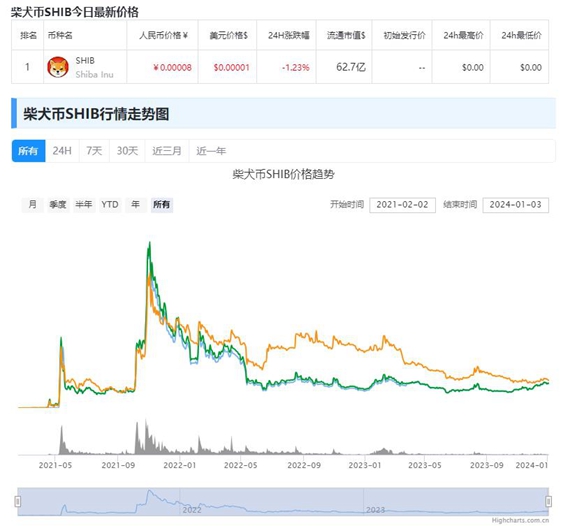Viewport: 570px width, 526px height.
Task: Click the 美元价格 $0.00001 value
Action: click(x=232, y=68)
